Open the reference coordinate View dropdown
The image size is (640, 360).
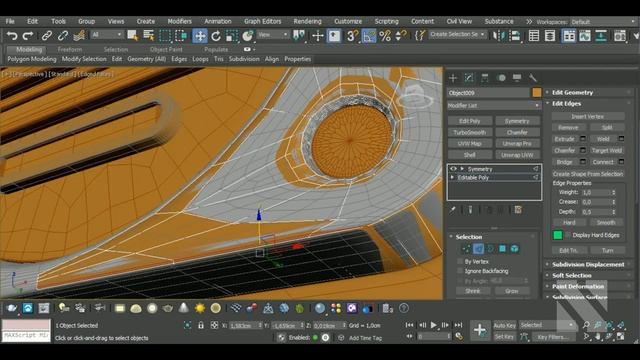pos(273,35)
